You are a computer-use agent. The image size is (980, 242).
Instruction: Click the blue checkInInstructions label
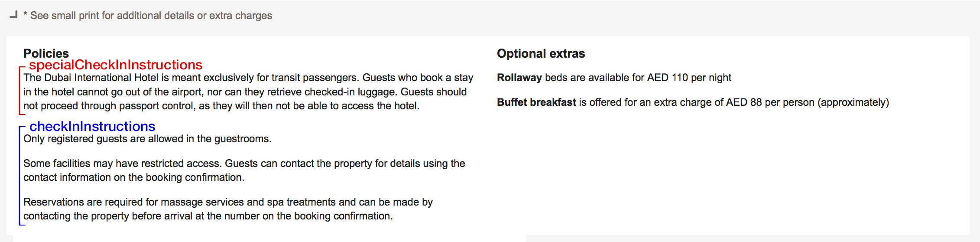(92, 126)
